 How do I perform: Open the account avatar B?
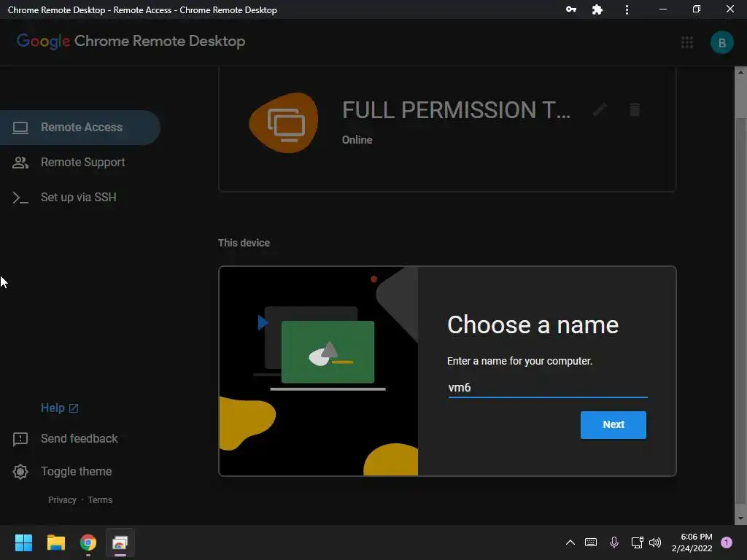click(721, 43)
